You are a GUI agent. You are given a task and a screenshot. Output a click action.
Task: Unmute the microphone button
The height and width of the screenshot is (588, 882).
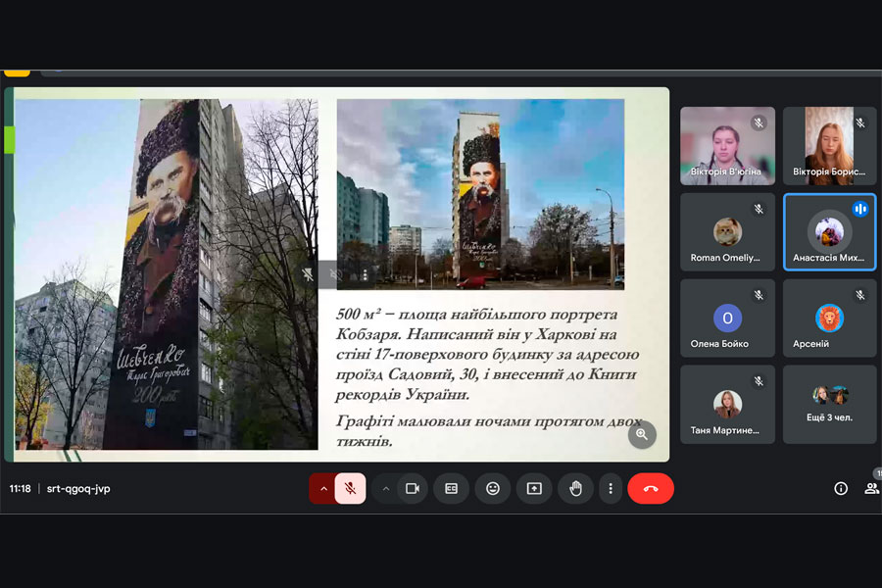pyautogui.click(x=350, y=488)
